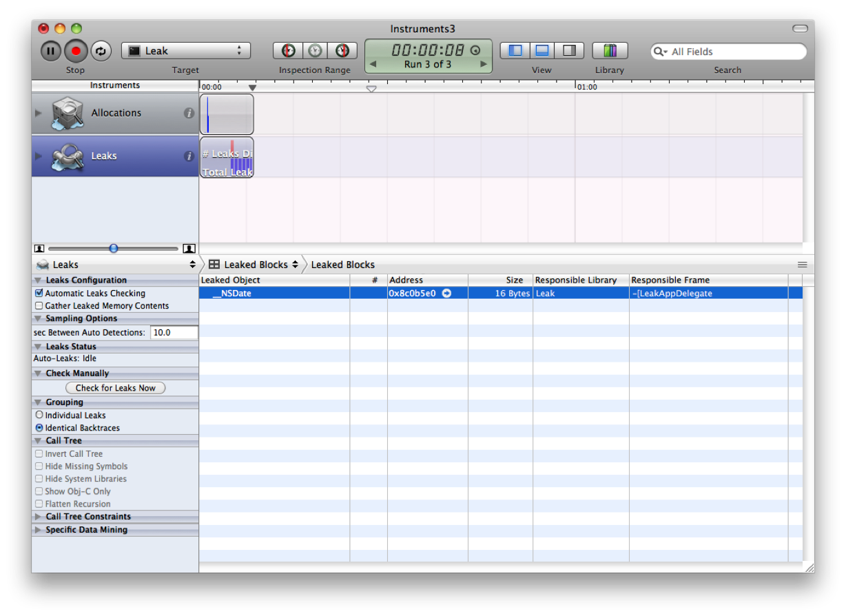Disable Automatic Leaks Checking checkbox

(x=39, y=294)
